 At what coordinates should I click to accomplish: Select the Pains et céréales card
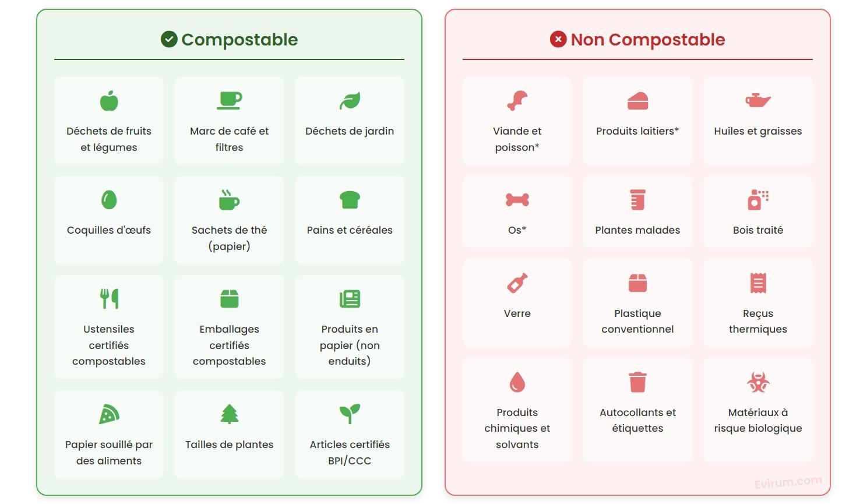(x=350, y=220)
